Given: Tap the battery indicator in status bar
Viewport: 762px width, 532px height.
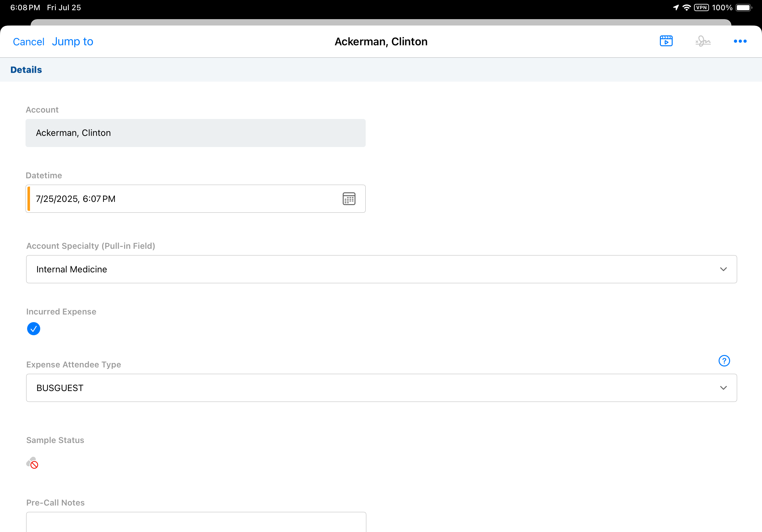Looking at the screenshot, I should pyautogui.click(x=743, y=8).
